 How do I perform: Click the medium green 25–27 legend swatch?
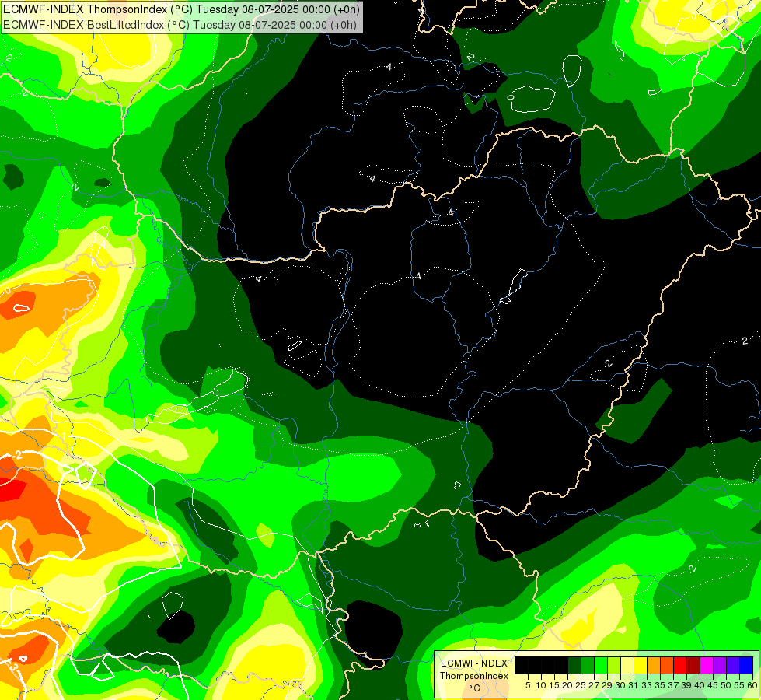pos(588,665)
